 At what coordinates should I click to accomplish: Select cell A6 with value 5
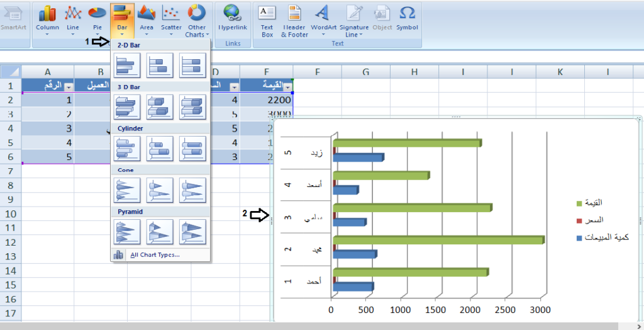click(x=48, y=156)
